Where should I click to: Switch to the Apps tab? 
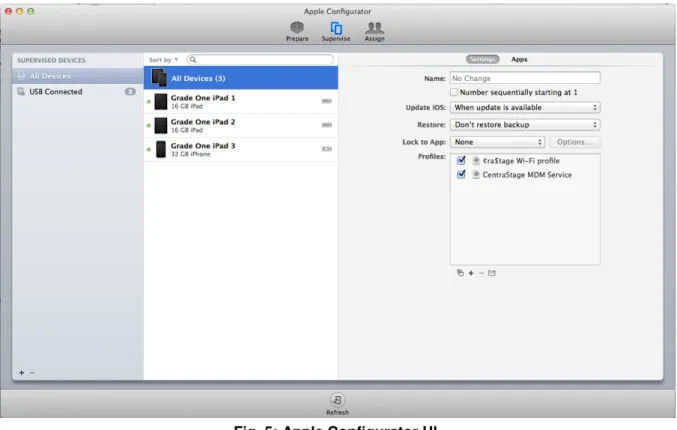pyautogui.click(x=519, y=59)
